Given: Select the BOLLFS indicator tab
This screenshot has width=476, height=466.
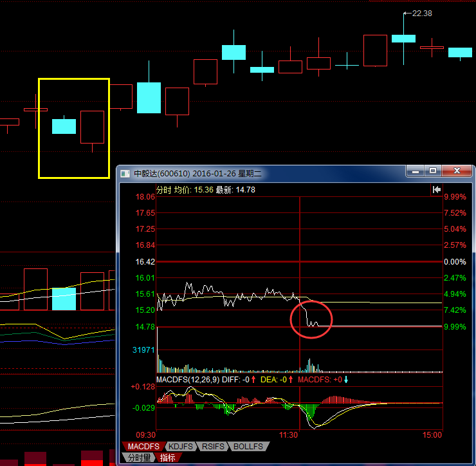Looking at the screenshot, I should pos(248,446).
